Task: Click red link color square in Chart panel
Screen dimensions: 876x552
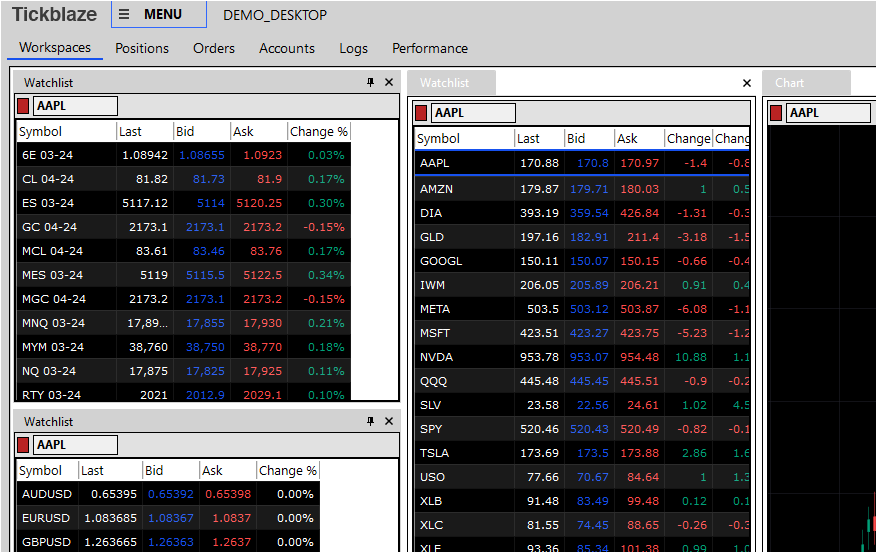Action: coord(776,113)
